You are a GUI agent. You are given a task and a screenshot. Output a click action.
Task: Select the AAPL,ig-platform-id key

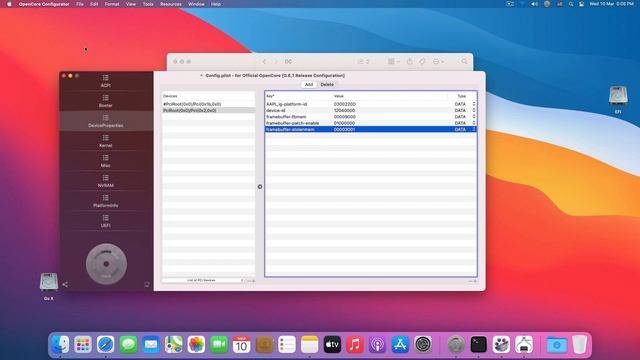pyautogui.click(x=287, y=104)
